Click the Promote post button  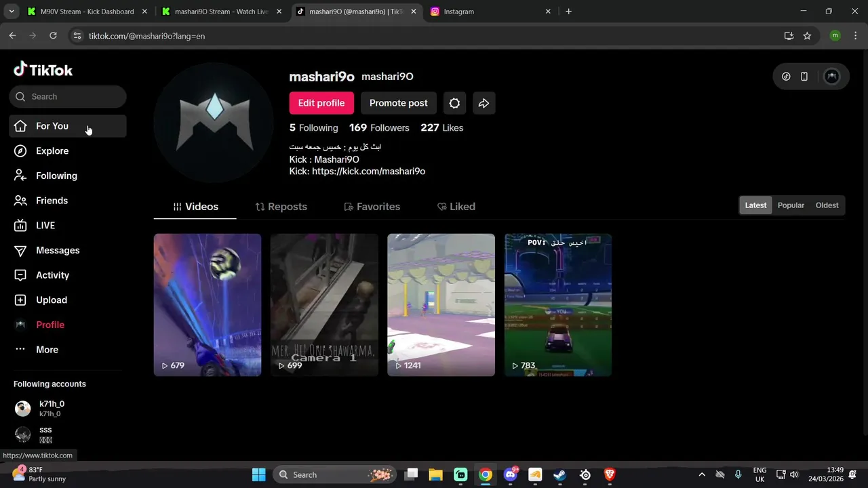(x=399, y=103)
